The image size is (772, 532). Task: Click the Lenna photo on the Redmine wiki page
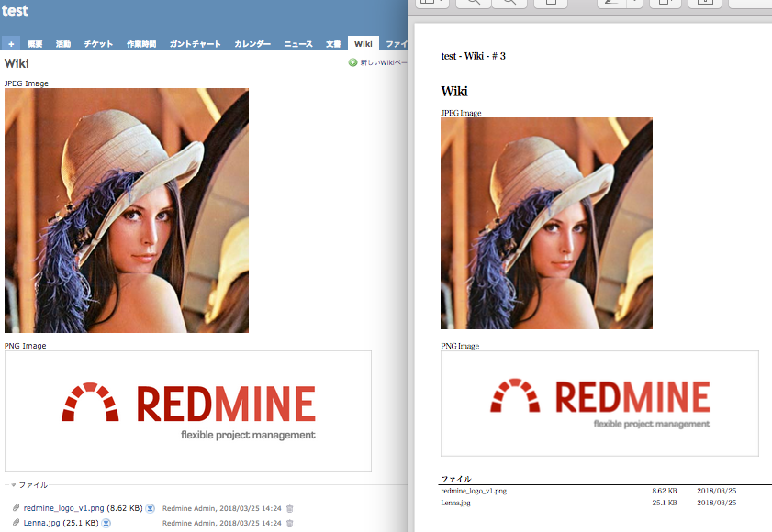tap(127, 211)
